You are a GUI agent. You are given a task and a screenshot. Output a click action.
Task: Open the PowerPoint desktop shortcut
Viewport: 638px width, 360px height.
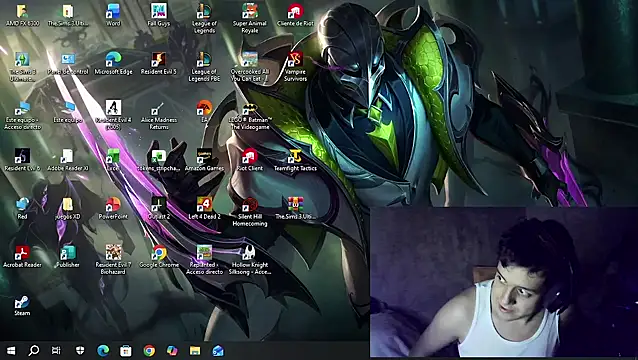pos(113,208)
